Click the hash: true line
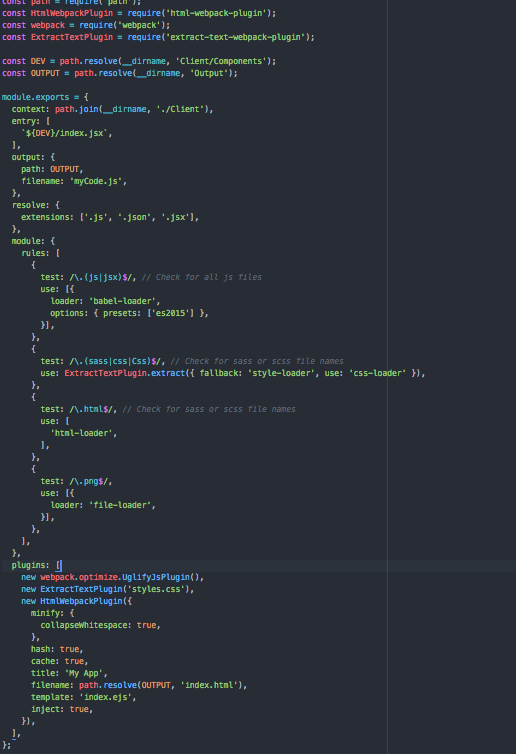 click(x=57, y=649)
